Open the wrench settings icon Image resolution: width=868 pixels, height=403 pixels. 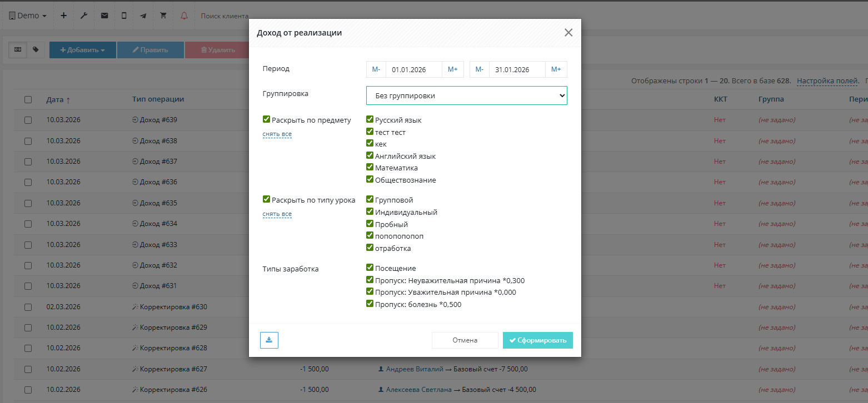(84, 16)
